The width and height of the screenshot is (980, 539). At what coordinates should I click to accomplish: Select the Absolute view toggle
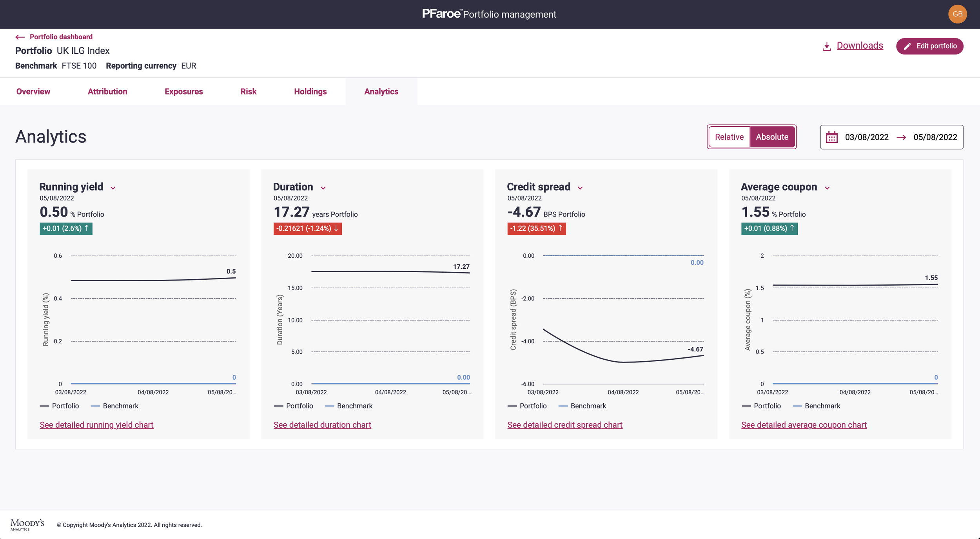(772, 137)
